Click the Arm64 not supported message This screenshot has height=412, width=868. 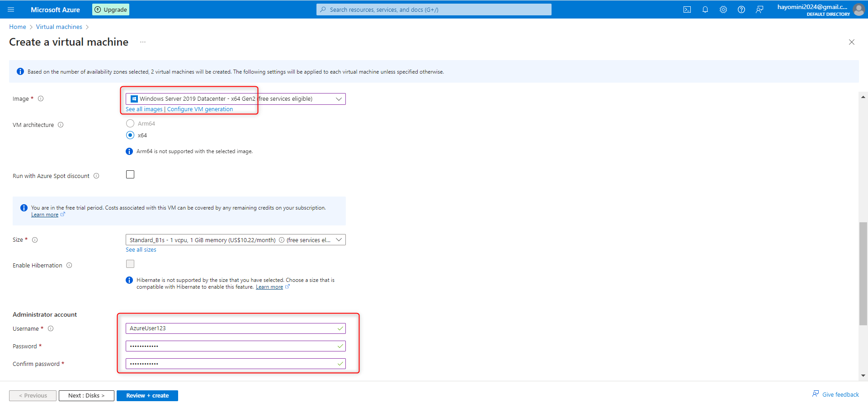[x=194, y=151]
